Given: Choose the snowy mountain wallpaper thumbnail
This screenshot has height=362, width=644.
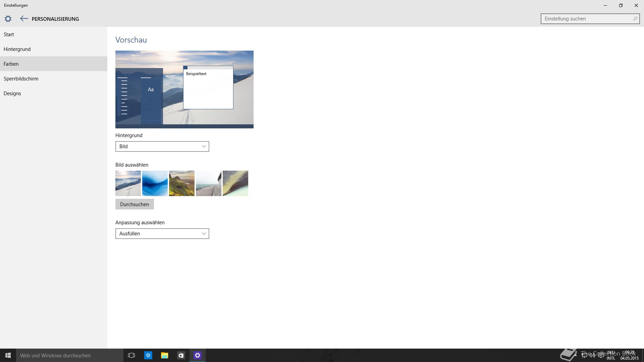Looking at the screenshot, I should pos(128,183).
